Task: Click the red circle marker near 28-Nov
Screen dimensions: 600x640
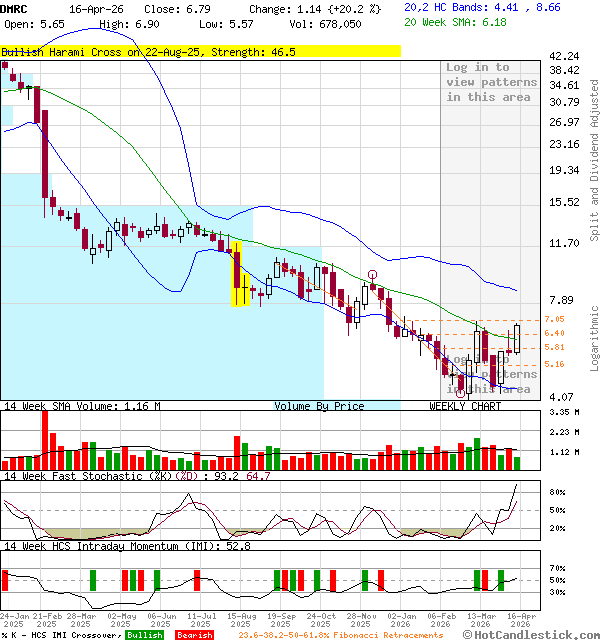Action: click(x=372, y=275)
